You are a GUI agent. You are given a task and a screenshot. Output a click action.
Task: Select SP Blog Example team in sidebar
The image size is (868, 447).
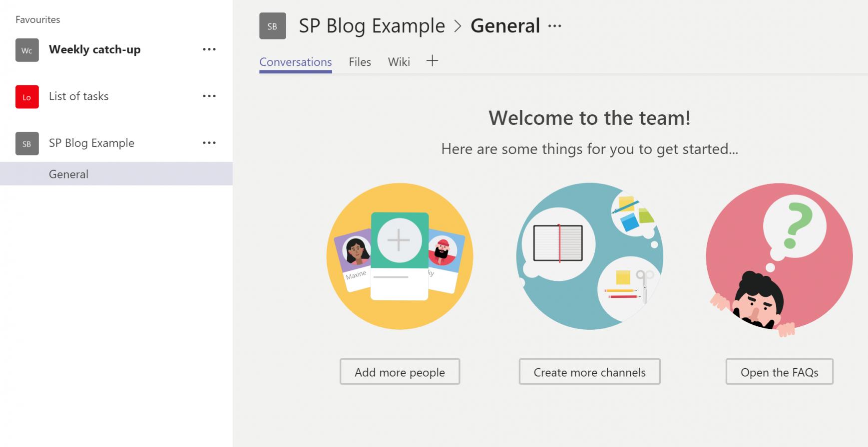(x=92, y=143)
